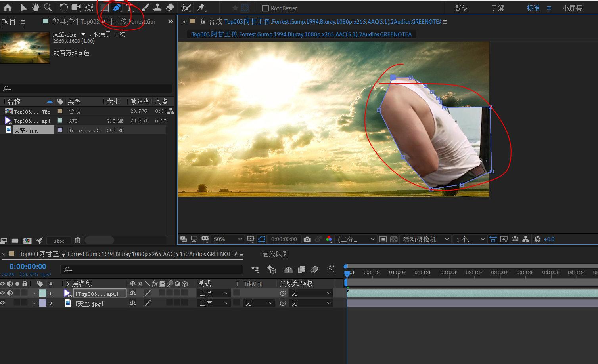Open the composition mini-flowchart in timeline

(x=255, y=270)
